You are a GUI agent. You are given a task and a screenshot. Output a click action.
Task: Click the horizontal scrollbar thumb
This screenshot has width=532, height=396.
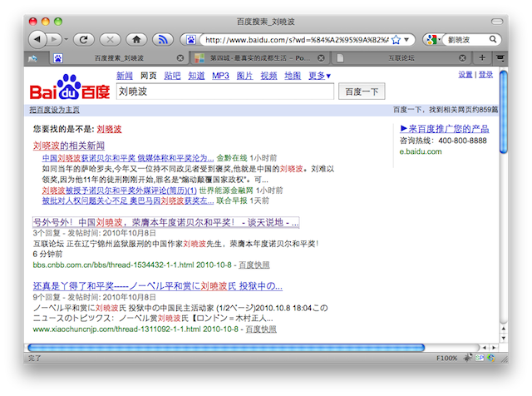click(224, 347)
